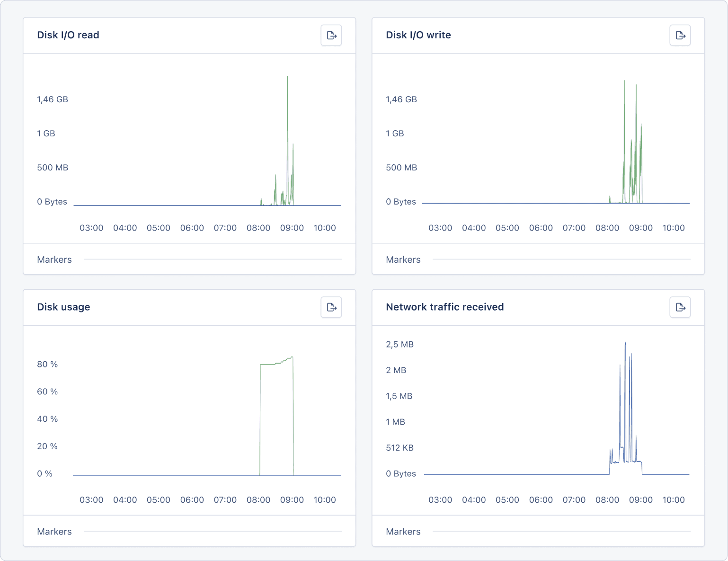Click the 20 % label in Disk usage
728x561 pixels.
click(47, 446)
